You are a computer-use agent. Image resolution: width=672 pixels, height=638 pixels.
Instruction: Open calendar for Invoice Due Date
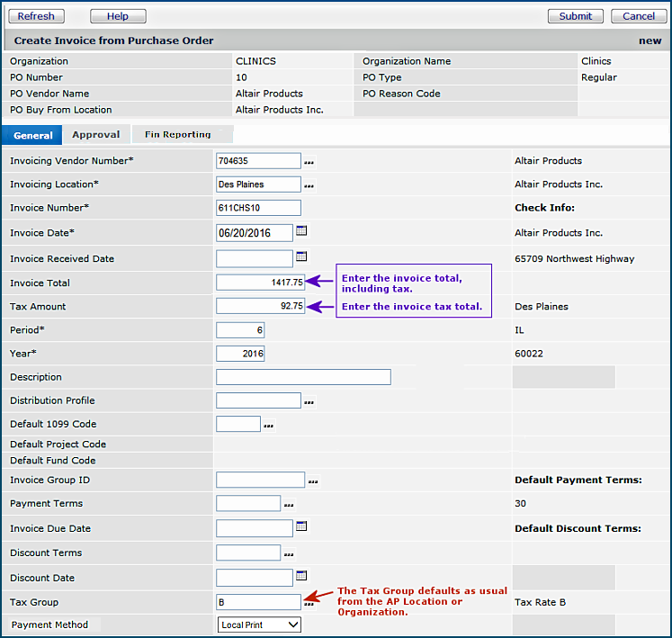[301, 526]
